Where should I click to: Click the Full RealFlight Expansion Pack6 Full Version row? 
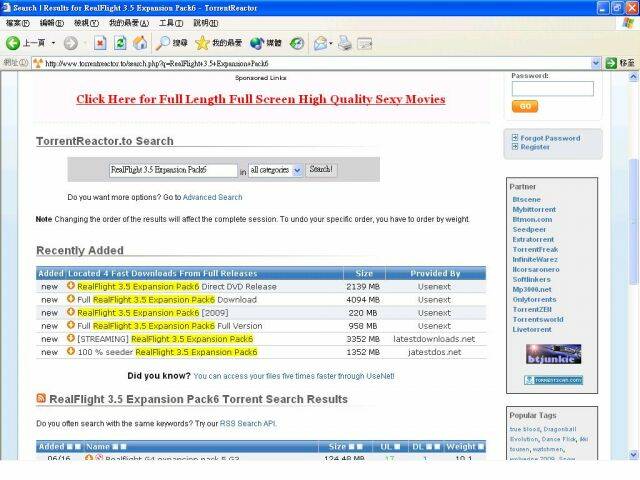(x=261, y=326)
